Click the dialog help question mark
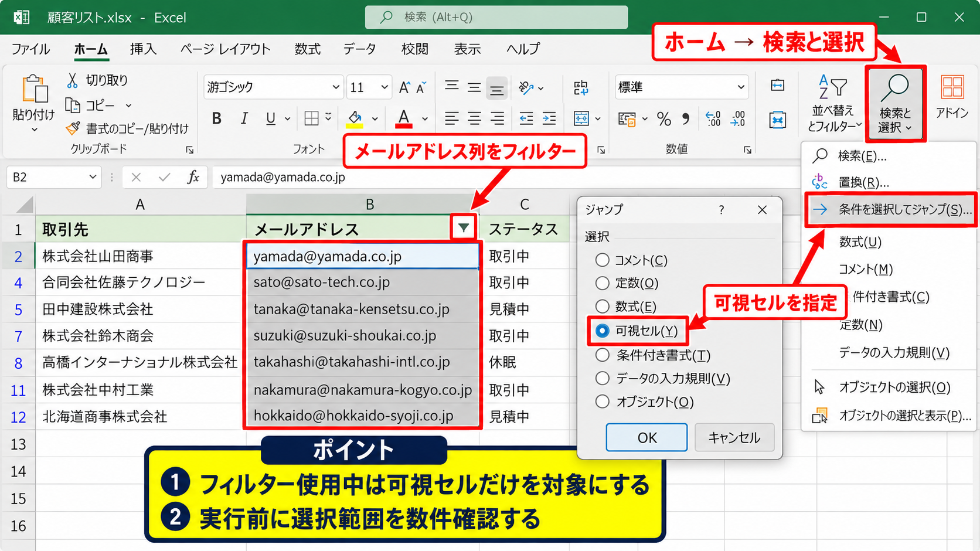The height and width of the screenshot is (551, 980). tap(722, 210)
